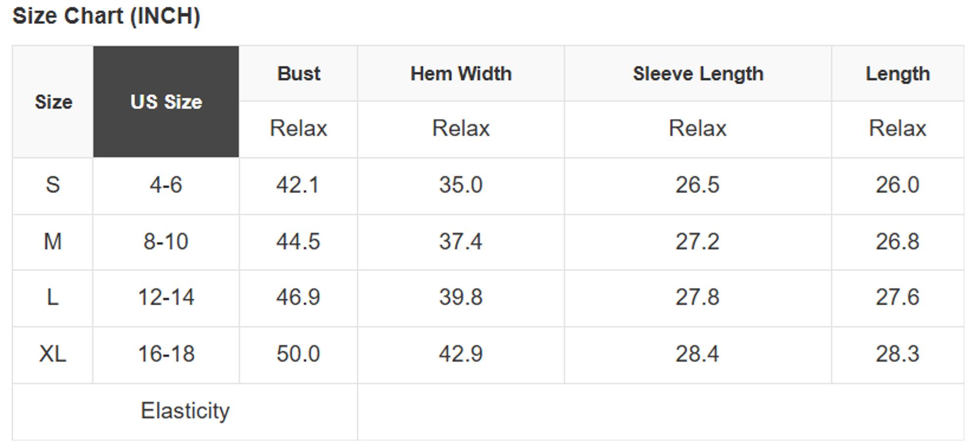Click the Length column header
Viewport: 980px width, 442px height.
pos(898,74)
